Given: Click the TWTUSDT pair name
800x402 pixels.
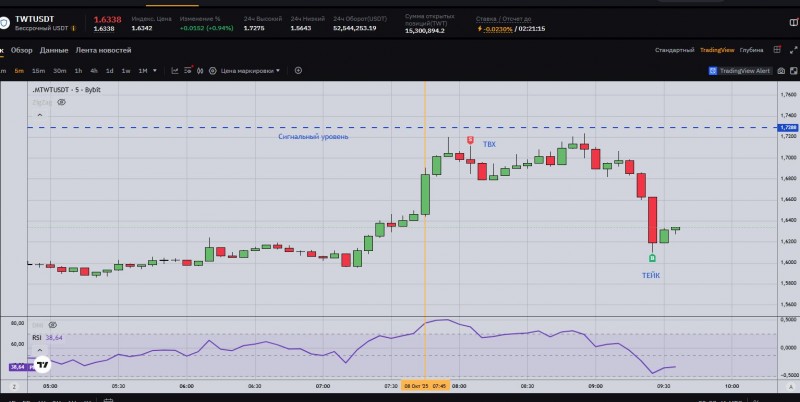Looking at the screenshot, I should (x=34, y=19).
